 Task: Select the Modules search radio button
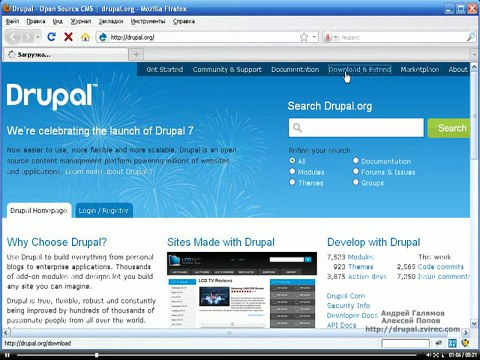(292, 171)
